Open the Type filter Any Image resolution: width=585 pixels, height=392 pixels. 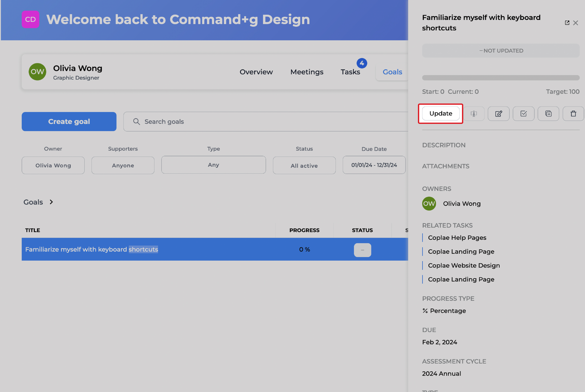[213, 165]
